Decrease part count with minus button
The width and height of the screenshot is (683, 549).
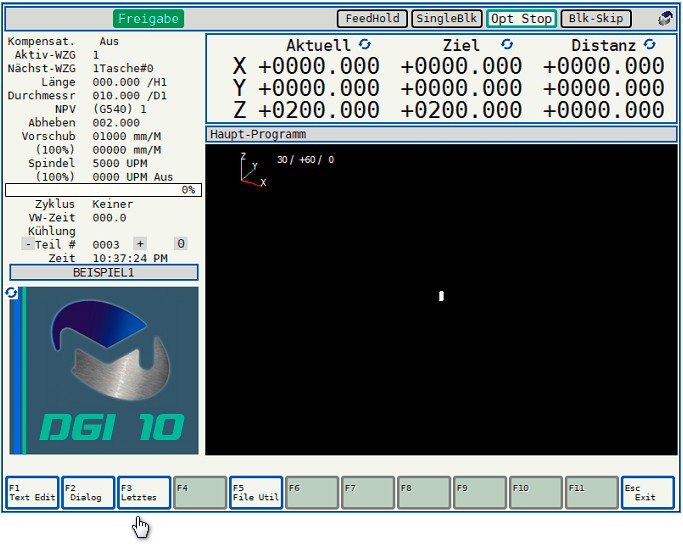pos(28,244)
